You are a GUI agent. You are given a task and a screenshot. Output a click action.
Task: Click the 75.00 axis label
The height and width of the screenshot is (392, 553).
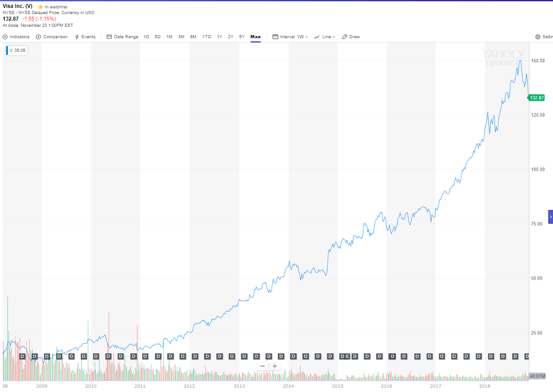(x=537, y=224)
